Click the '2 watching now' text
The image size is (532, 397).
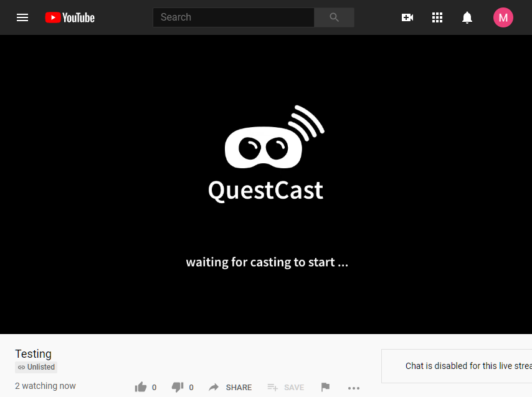click(45, 386)
